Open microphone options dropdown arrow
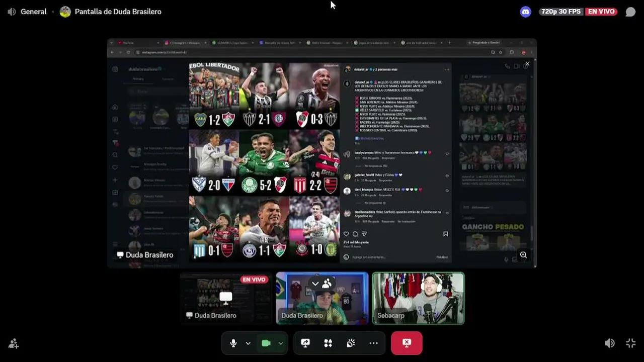The height and width of the screenshot is (362, 644). point(248,343)
